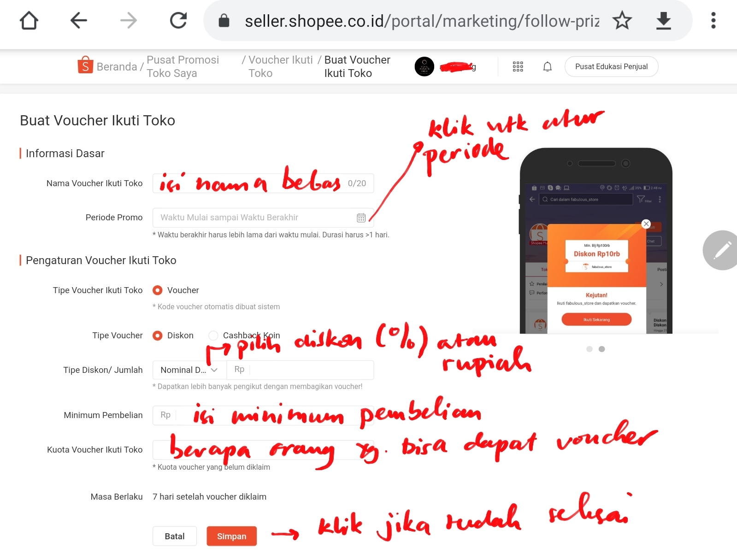This screenshot has width=737, height=560.
Task: Click the Kuota Voucher Ikuti Toko field
Action: 263,450
